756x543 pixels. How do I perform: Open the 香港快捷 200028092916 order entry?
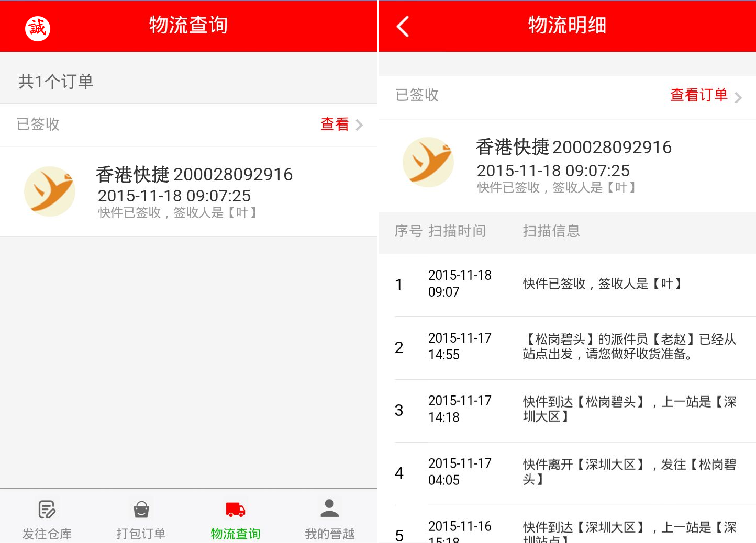tap(194, 175)
